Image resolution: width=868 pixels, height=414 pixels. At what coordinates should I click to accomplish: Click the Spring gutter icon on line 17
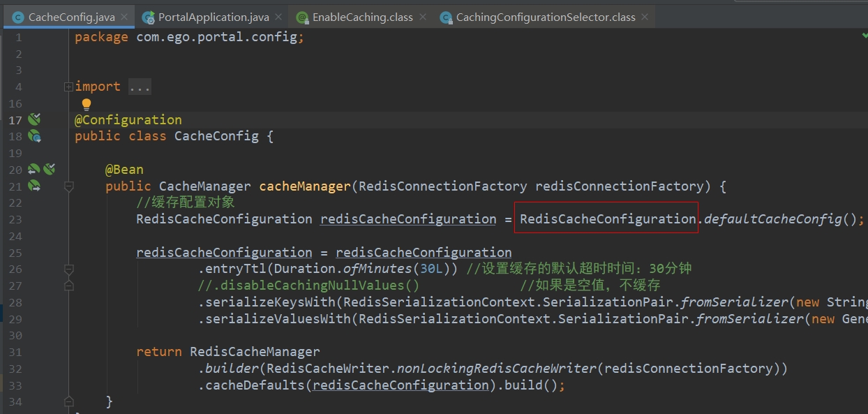click(x=33, y=119)
